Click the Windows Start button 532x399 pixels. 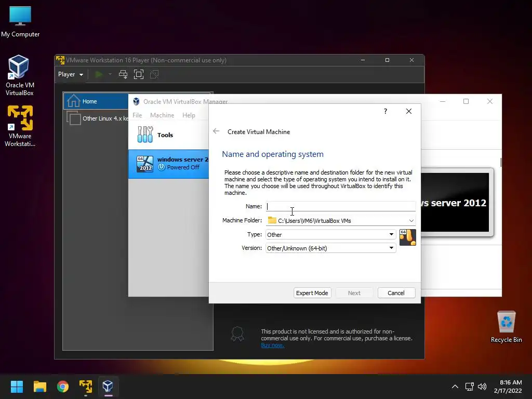(17, 387)
